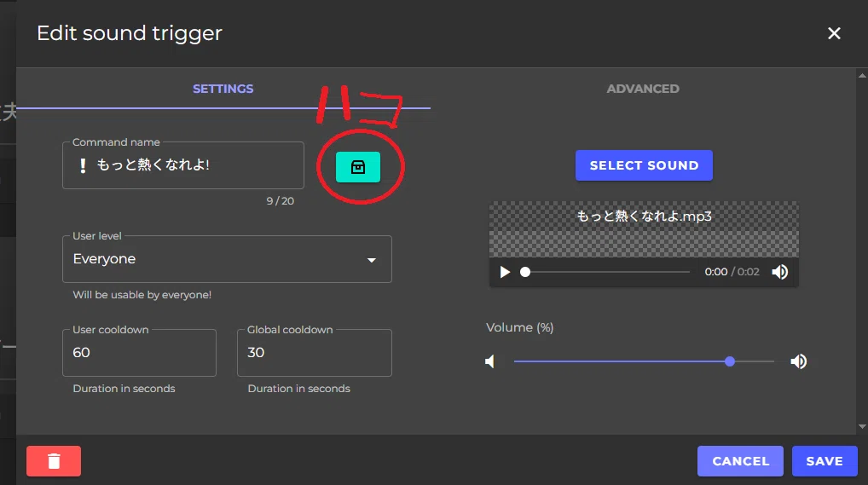Play the もっと熱くなれよ.mp3 preview
The height and width of the screenshot is (485, 868).
click(x=504, y=272)
